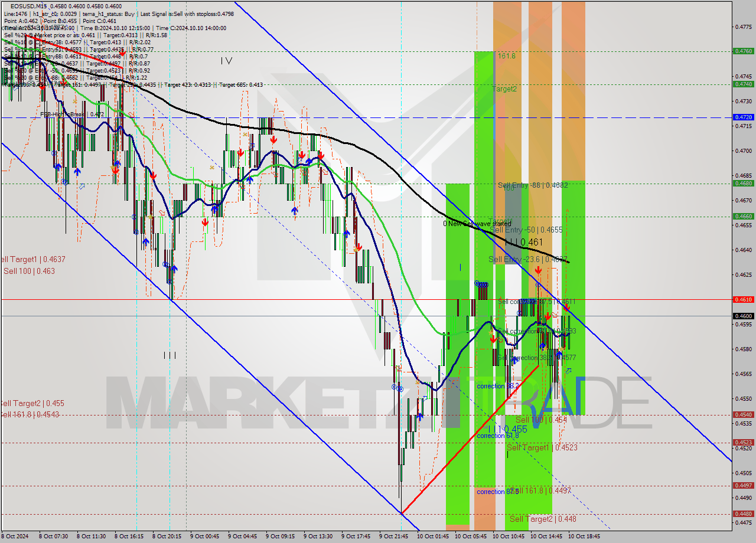Click the FSB-HighToBreak 0.472 label
756x543 pixels.
72,114
